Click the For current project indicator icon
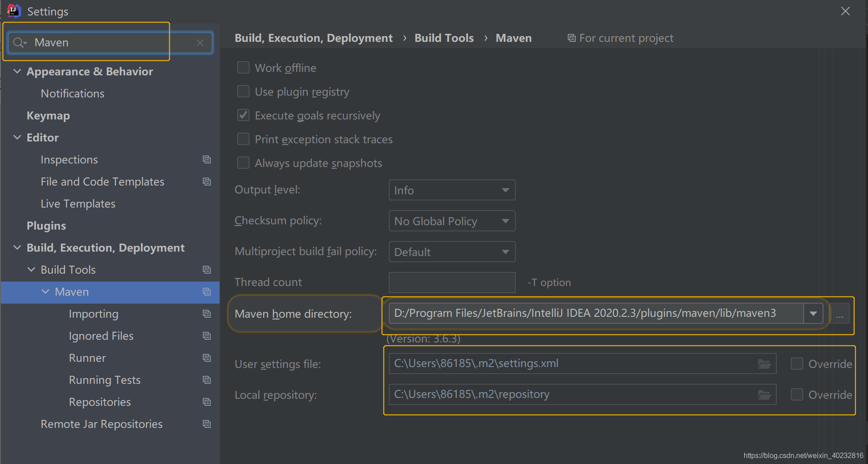This screenshot has height=464, width=868. 571,38
